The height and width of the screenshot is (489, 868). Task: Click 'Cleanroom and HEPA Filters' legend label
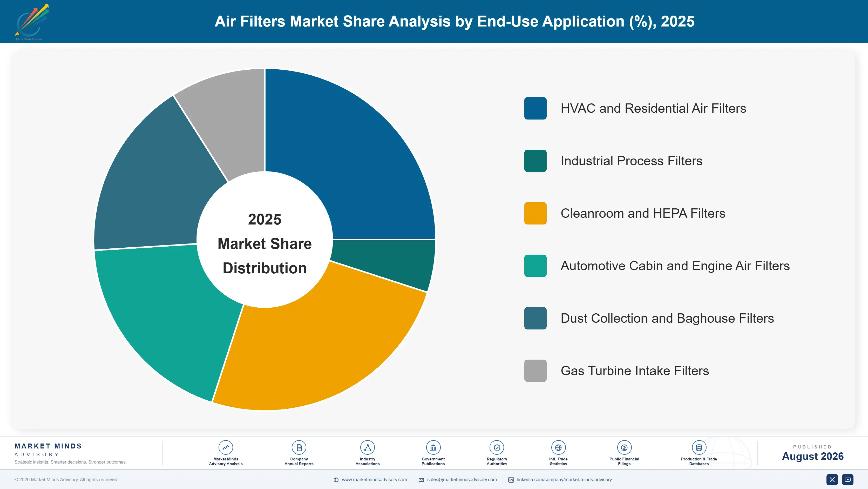coord(643,213)
